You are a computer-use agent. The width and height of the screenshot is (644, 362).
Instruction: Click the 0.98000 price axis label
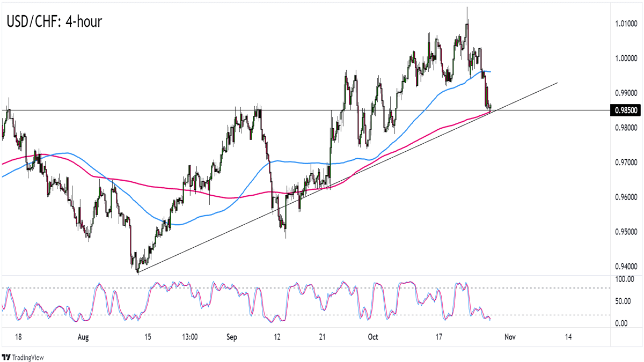(x=625, y=128)
